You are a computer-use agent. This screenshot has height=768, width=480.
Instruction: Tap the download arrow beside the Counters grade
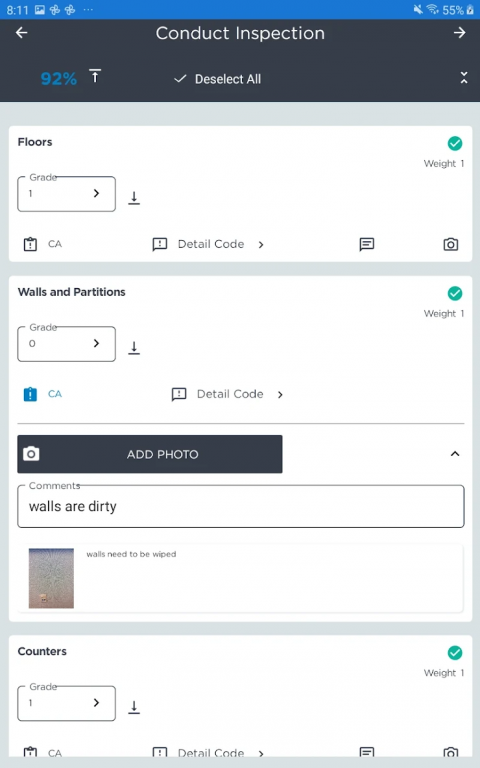pos(134,707)
